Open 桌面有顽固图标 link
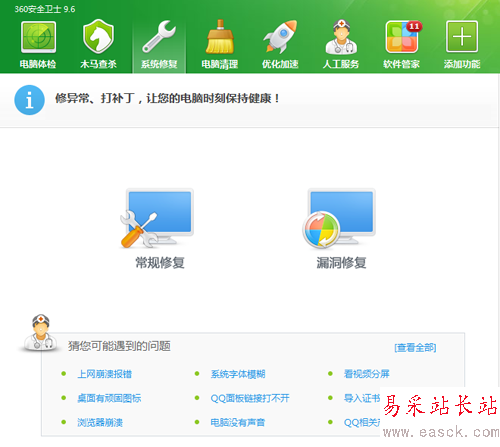This screenshot has width=500, height=447. pos(109,398)
